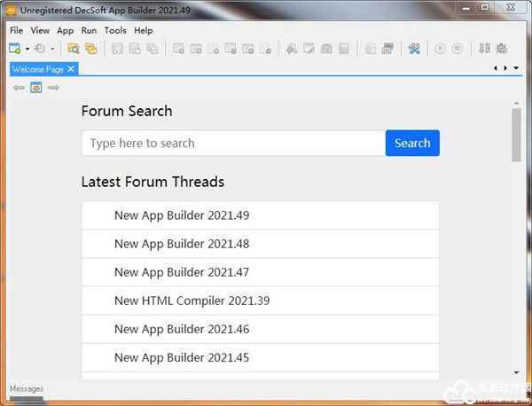Open the Run menu
The height and width of the screenshot is (406, 532).
point(89,30)
